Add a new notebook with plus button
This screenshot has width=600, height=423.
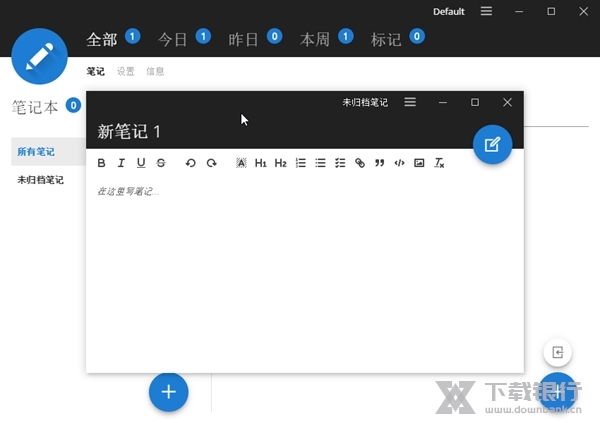click(x=169, y=392)
